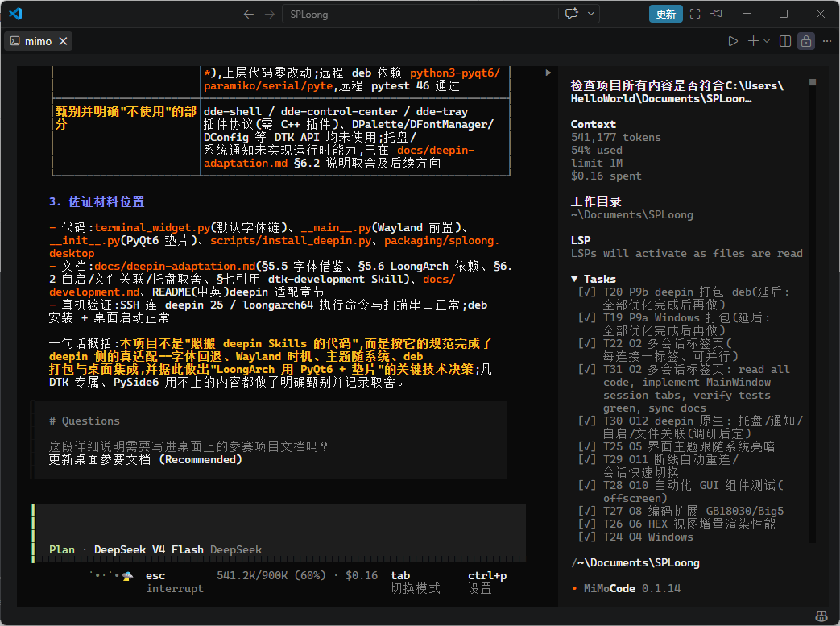The width and height of the screenshot is (840, 626).
Task: Click '$0.16 spent' text
Action: tap(606, 176)
